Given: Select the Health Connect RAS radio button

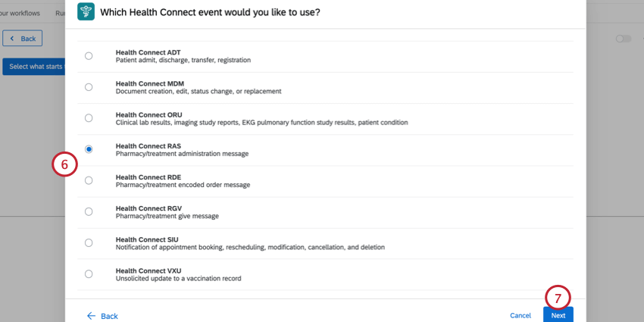Looking at the screenshot, I should 89,149.
